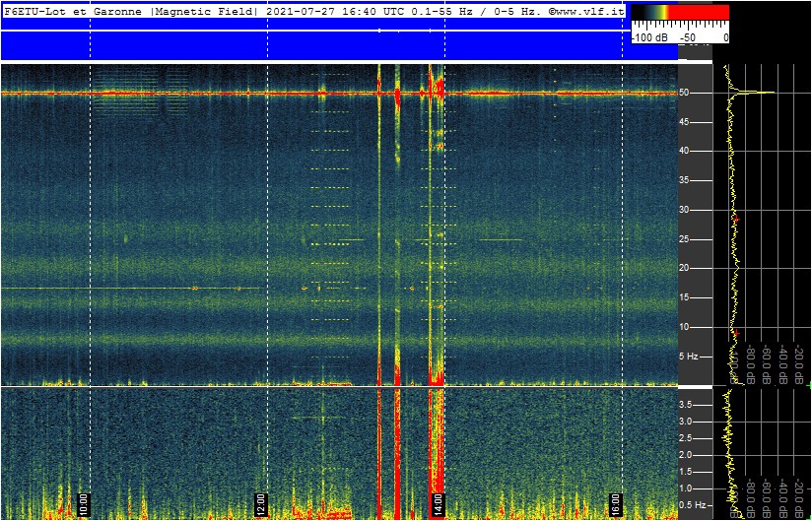Click the 12:00 time marker label
812x521 pixels.
coord(260,502)
